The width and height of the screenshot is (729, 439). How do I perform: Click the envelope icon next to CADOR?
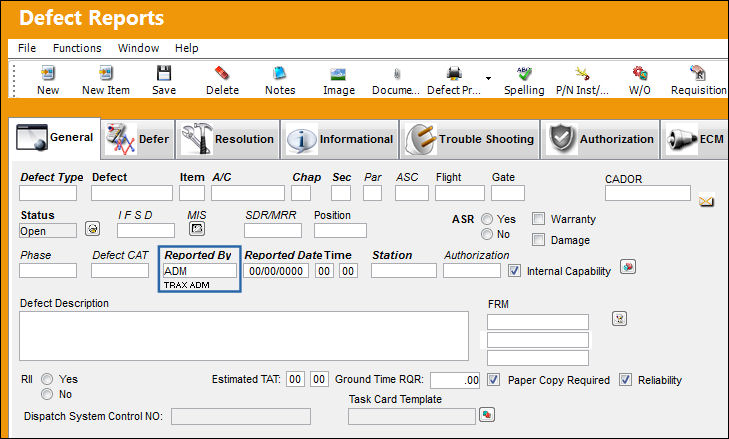[x=706, y=201]
